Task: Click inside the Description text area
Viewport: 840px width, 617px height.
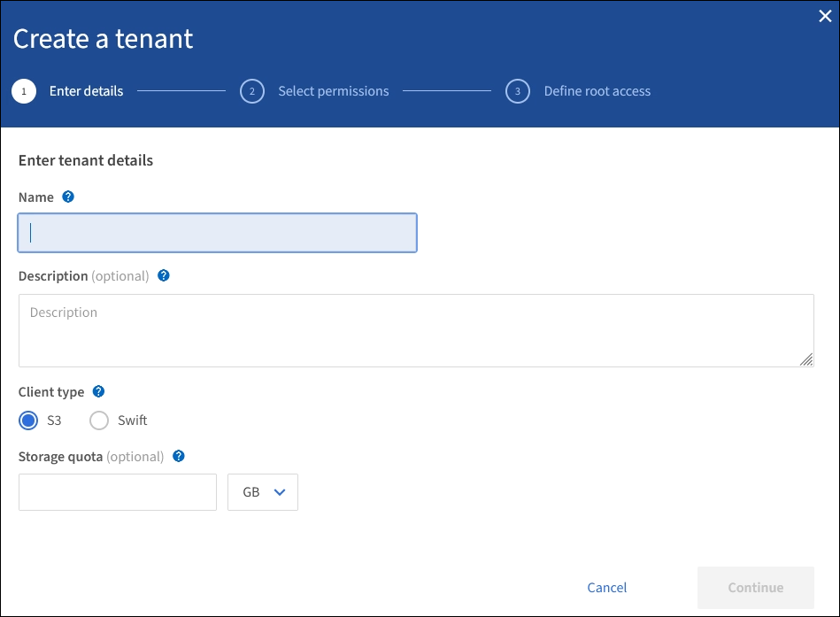Action: (x=416, y=330)
